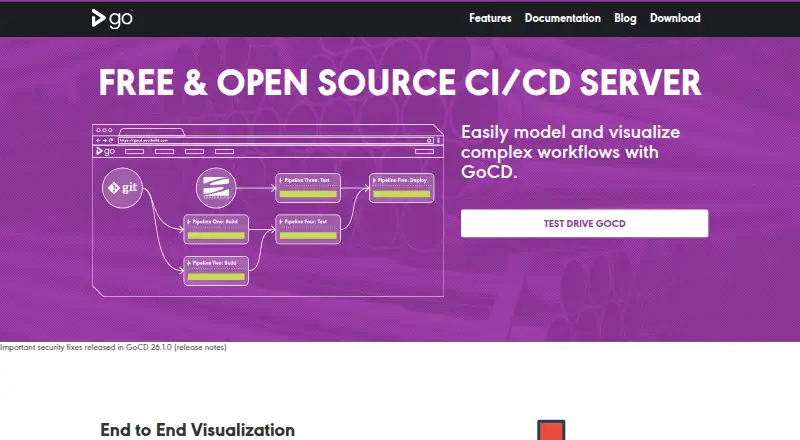Click the 'Easily model and visualize' tagline text

(x=570, y=152)
